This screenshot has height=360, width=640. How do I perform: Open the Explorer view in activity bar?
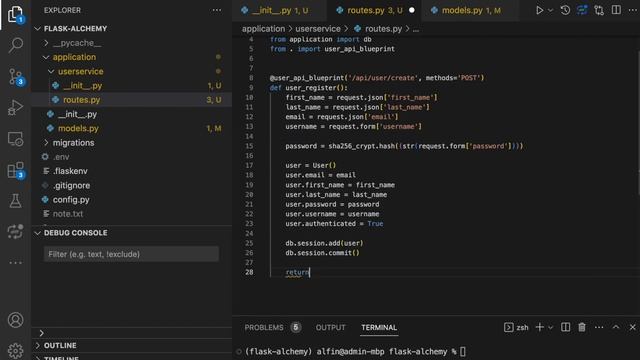(x=15, y=14)
